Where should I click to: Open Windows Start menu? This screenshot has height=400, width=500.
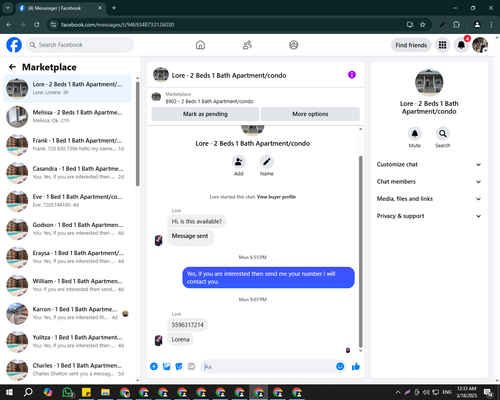coord(9,392)
